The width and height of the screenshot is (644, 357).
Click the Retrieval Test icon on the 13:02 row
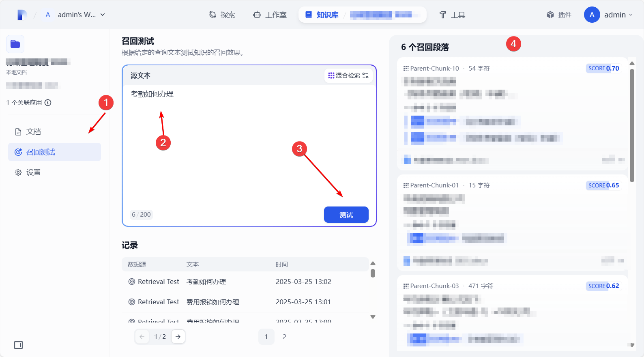click(132, 282)
